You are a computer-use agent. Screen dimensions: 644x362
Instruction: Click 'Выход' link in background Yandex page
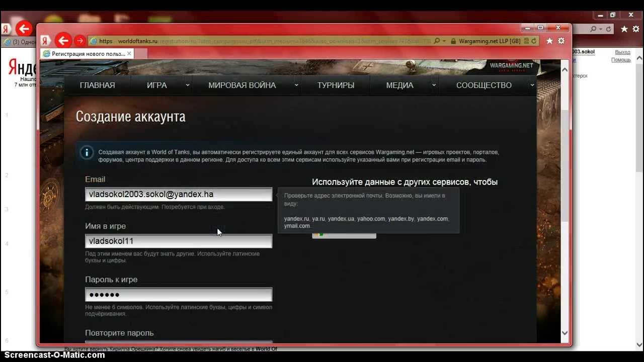(x=623, y=52)
